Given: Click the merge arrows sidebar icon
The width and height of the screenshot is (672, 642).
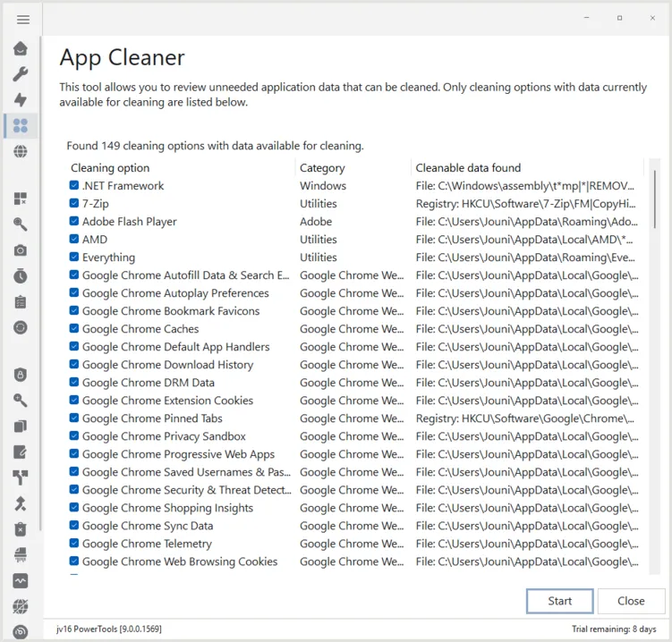Looking at the screenshot, I should pyautogui.click(x=21, y=503).
